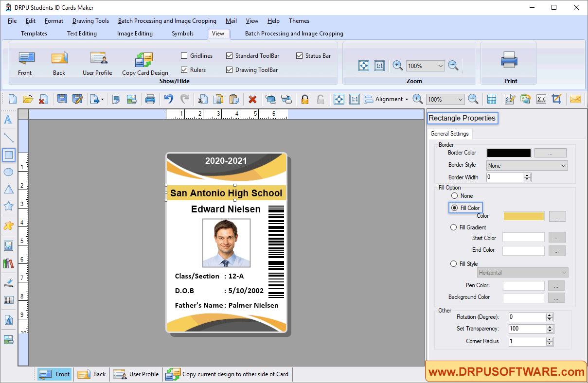The width and height of the screenshot is (588, 383).
Task: Click the User Profile ribbon button
Action: (97, 64)
